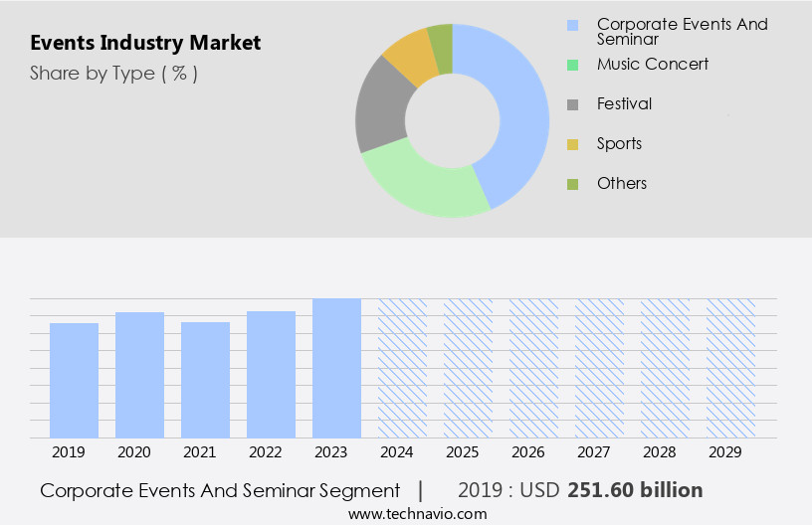Click the blue Corporate Events legend swatch
This screenshot has height=525, width=812.
(x=572, y=25)
